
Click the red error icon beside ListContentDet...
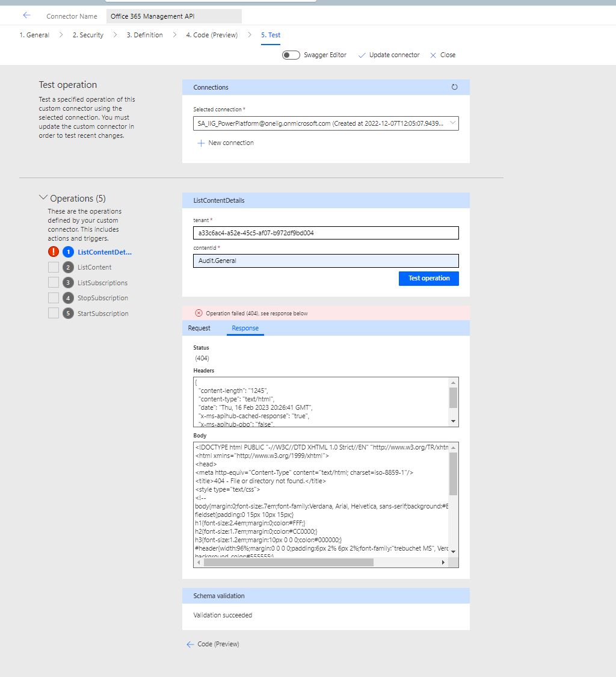tap(53, 252)
